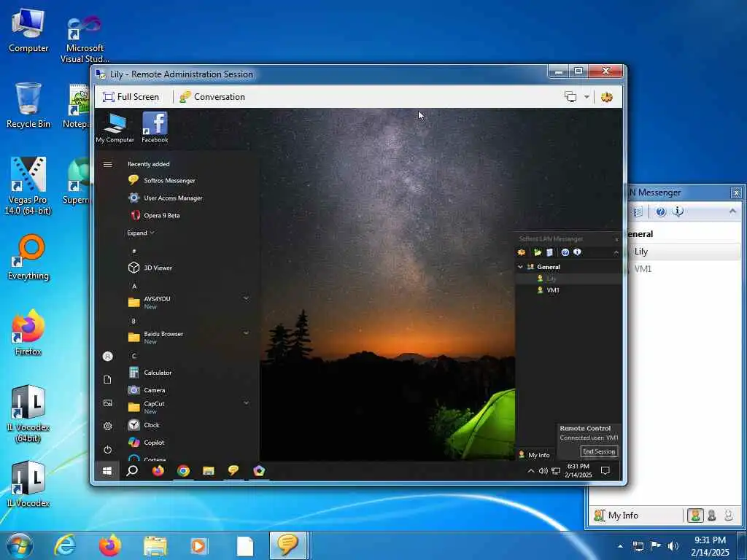Viewport: 747px width, 560px height.
Task: Open My Computer on the remote desktop
Action: click(115, 128)
